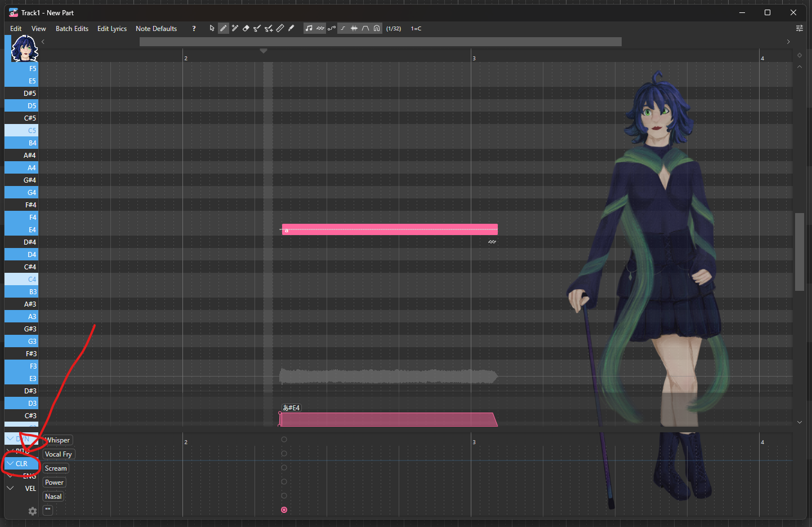Click bar number 3 on top ruler
Viewport: 812px width, 527px height.
coord(474,58)
